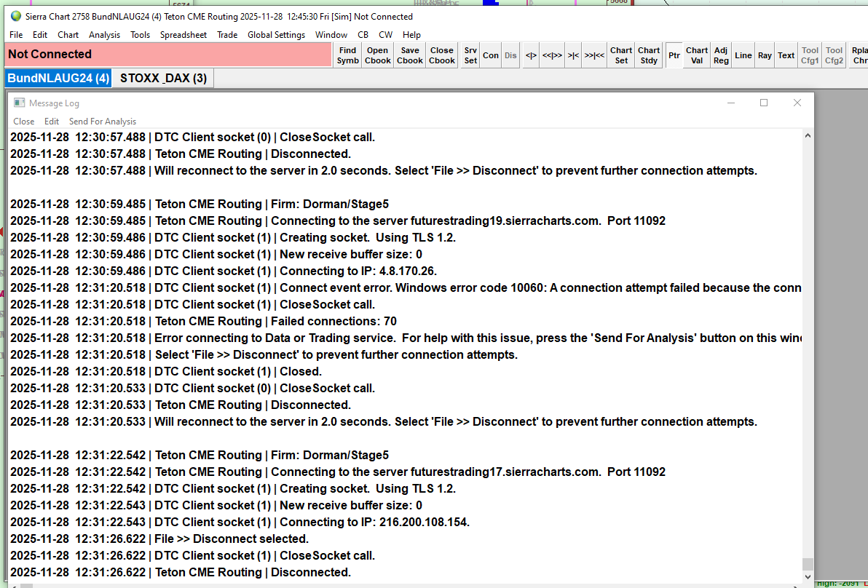Minimize the Message Log window
Screen dimensions: 868x588
(730, 103)
